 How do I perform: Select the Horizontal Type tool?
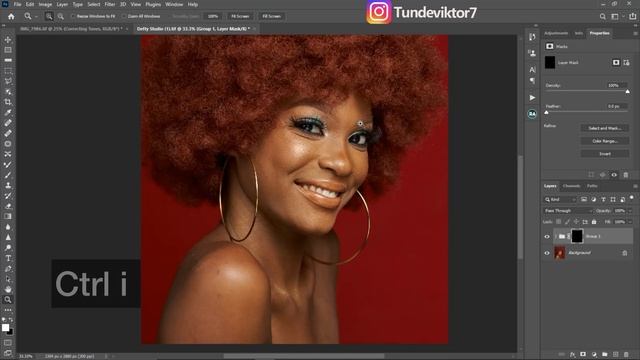pos(8,258)
